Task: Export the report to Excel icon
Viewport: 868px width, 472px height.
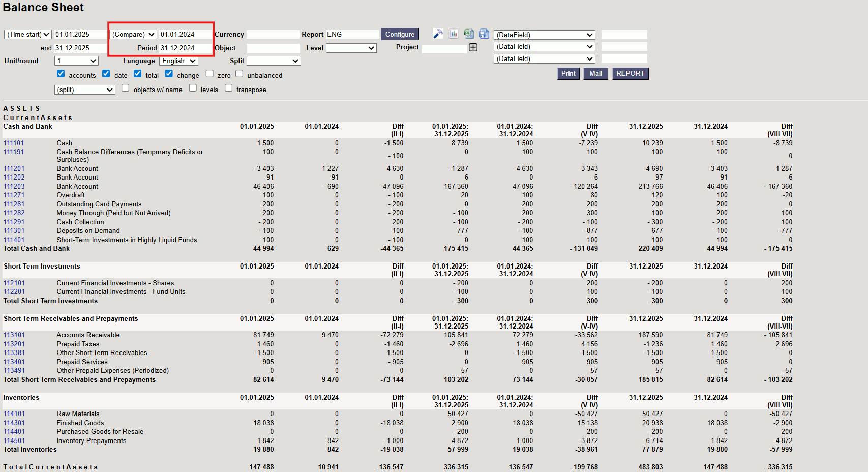Action: [469, 34]
